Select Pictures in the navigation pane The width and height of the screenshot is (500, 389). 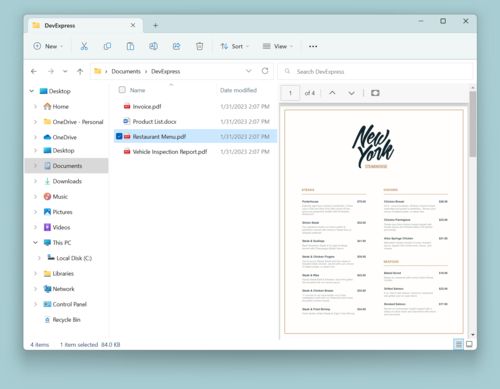click(x=62, y=212)
